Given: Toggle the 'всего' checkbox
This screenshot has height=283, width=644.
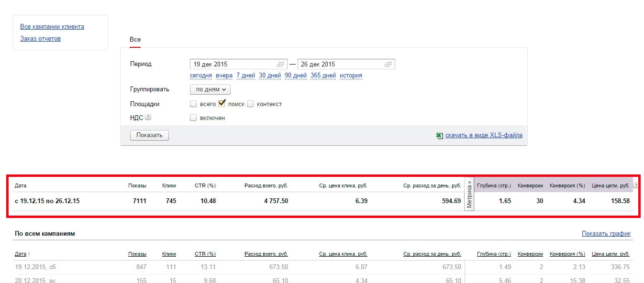Looking at the screenshot, I should 193,104.
